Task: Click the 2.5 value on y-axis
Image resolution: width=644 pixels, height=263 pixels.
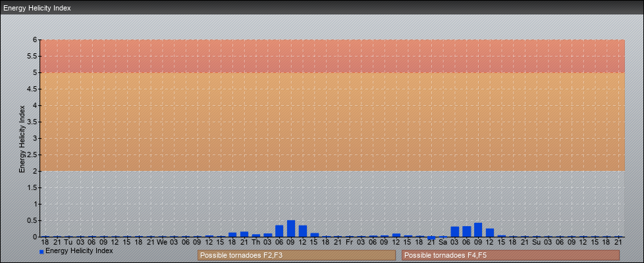Action: pos(33,155)
